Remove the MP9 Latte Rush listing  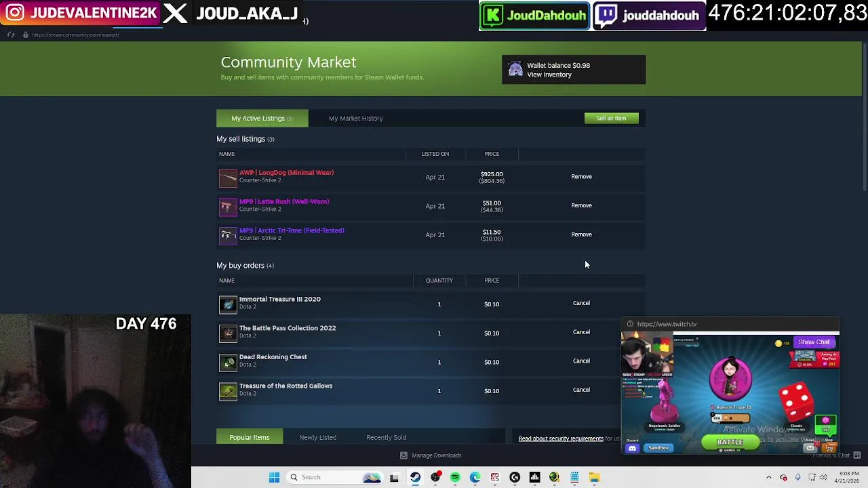tap(581, 205)
